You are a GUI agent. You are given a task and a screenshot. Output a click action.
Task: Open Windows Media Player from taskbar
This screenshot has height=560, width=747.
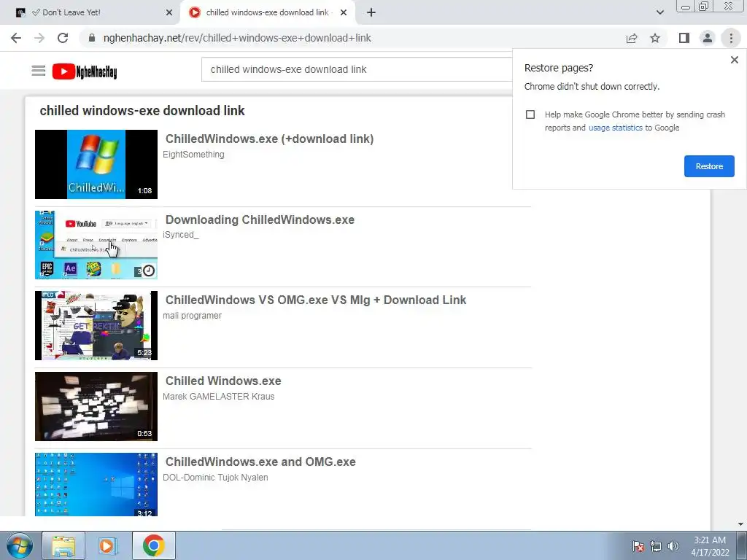(108, 545)
